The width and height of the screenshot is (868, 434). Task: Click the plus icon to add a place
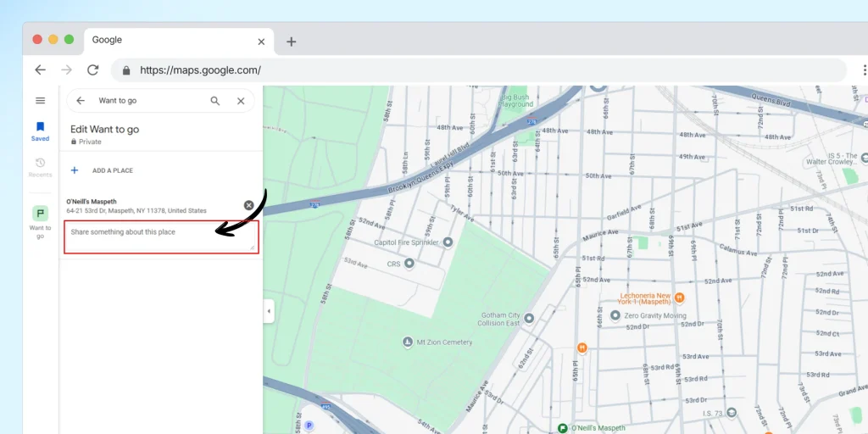coord(75,170)
